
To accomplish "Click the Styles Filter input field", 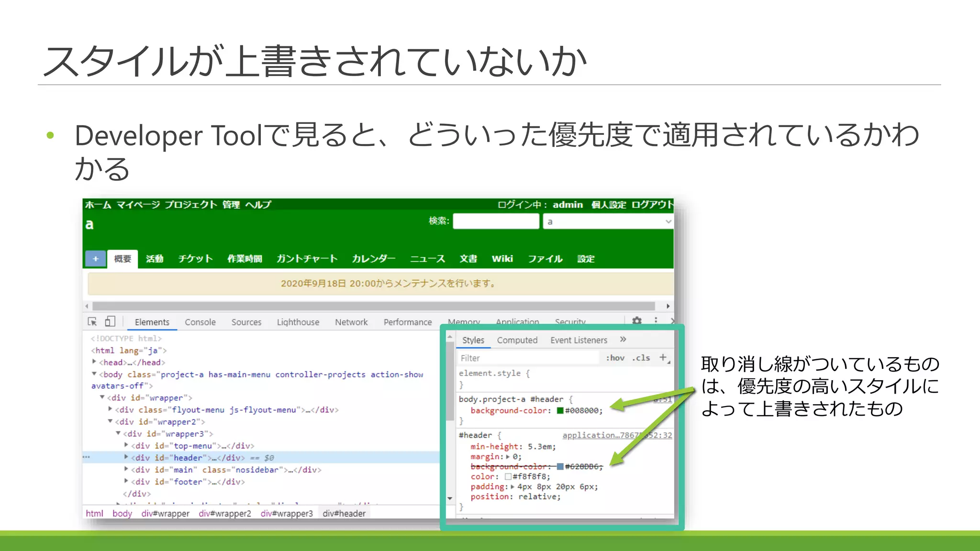I will click(x=528, y=358).
